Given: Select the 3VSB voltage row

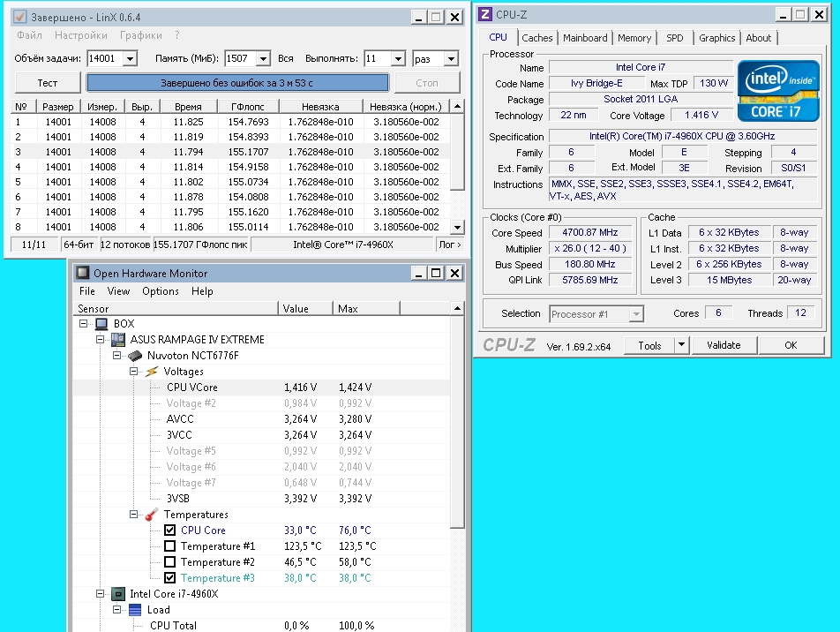Looking at the screenshot, I should [x=261, y=499].
